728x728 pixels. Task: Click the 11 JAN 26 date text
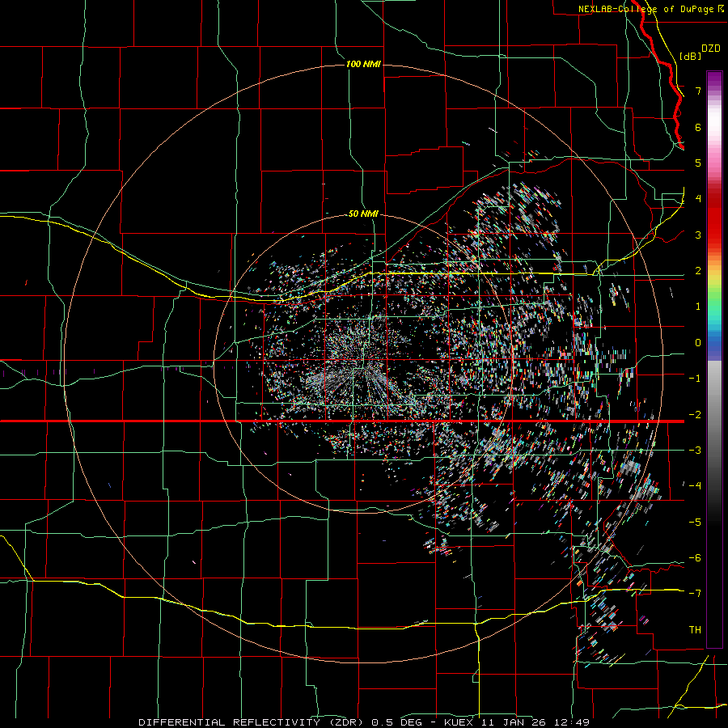(514, 722)
